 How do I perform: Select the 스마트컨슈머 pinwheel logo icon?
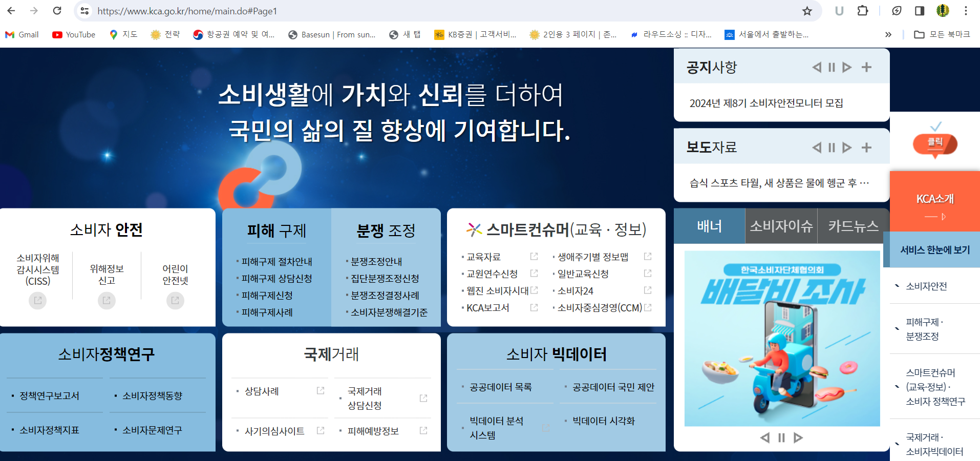[474, 229]
